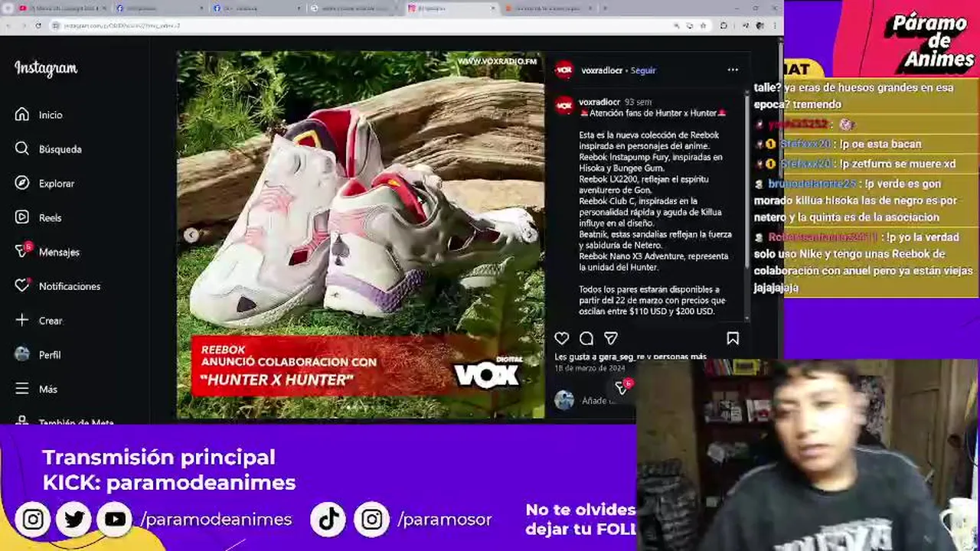
Task: Click chat message '!p zetfurro se muere xd'
Action: [x=897, y=164]
